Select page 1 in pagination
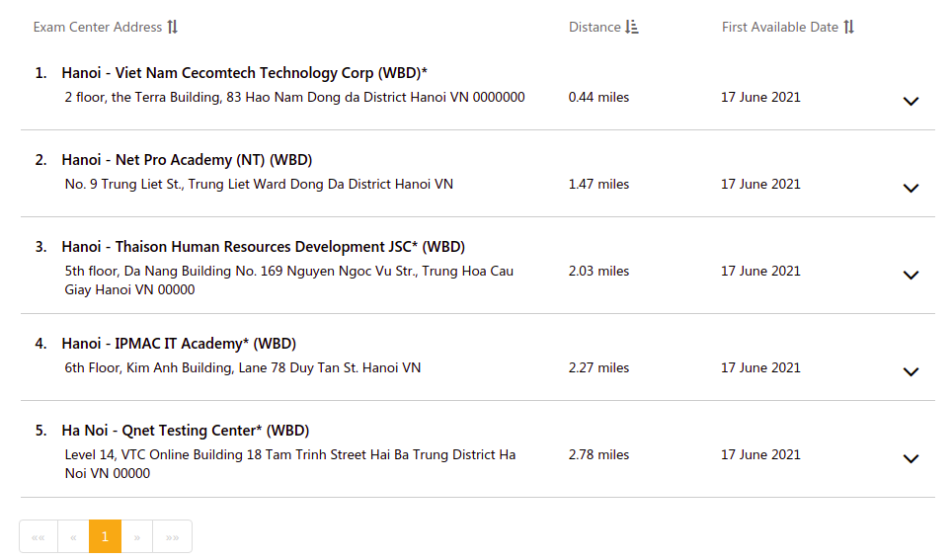Image resolution: width=952 pixels, height=560 pixels. (x=105, y=537)
